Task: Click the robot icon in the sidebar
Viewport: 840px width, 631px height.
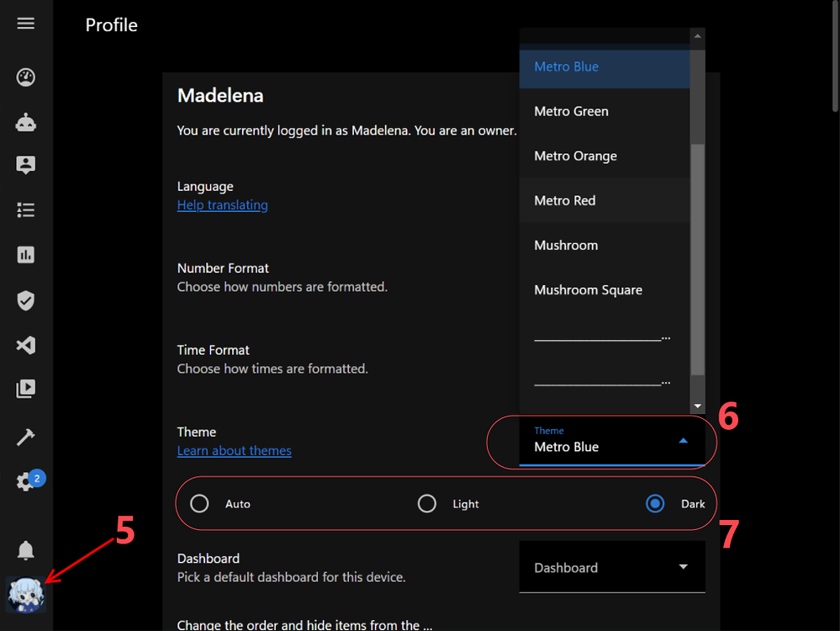Action: (26, 123)
